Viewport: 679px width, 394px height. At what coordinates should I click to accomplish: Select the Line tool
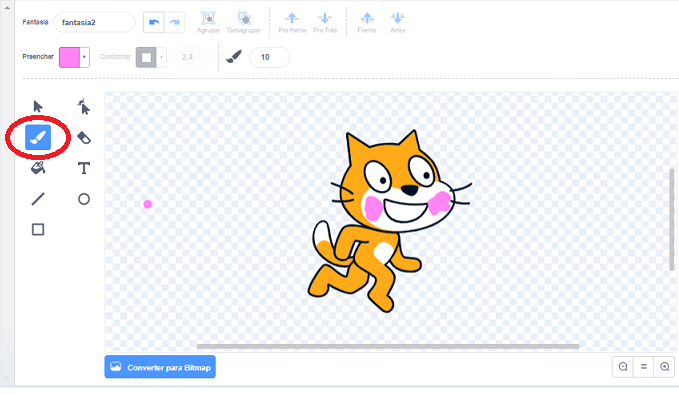point(38,199)
